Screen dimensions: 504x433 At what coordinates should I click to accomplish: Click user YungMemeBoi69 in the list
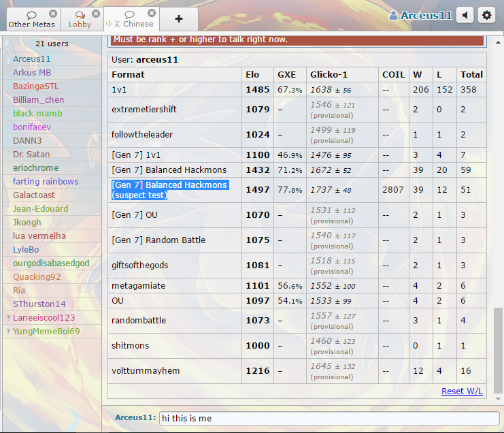coord(46,331)
